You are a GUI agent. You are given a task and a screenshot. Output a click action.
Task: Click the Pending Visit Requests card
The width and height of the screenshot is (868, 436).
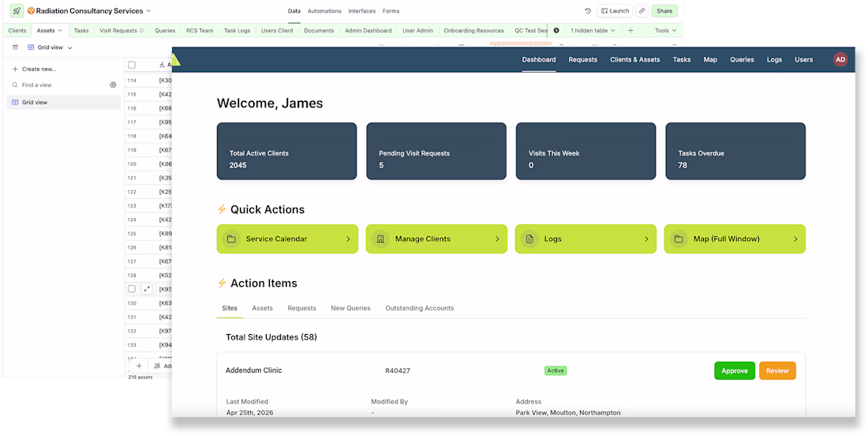tap(436, 151)
